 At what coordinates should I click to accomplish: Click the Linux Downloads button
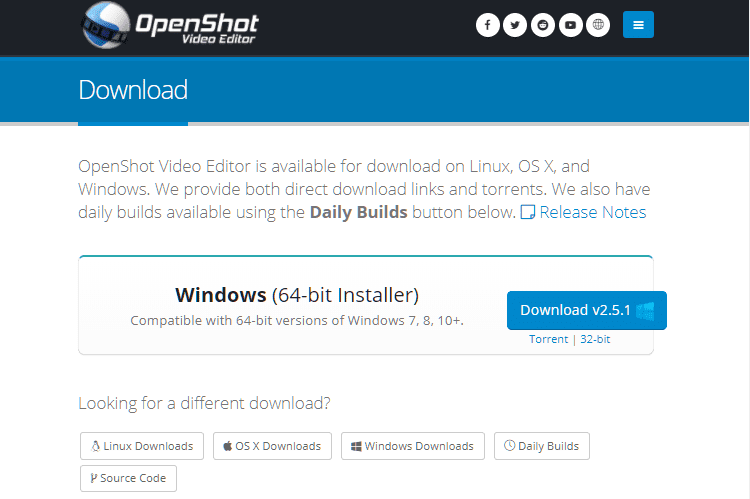click(x=142, y=446)
